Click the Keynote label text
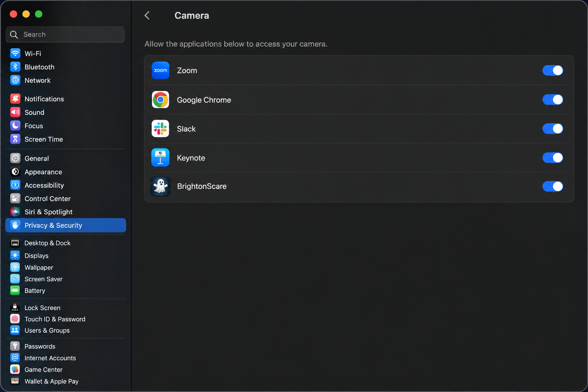588x392 pixels. 191,158
